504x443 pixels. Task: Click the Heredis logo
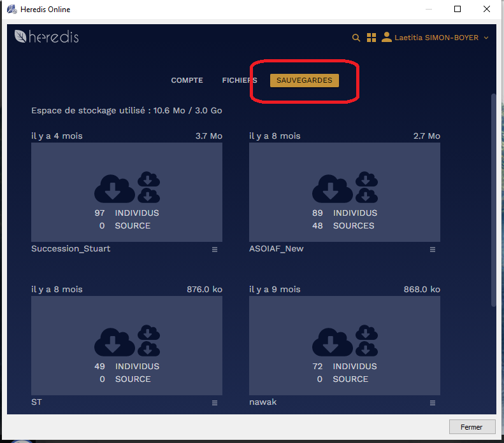coord(47,36)
